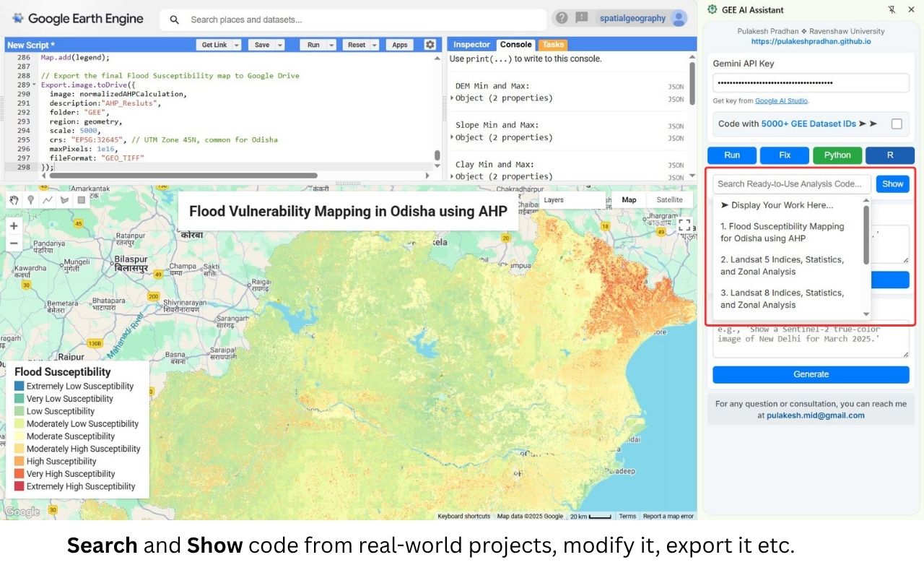This screenshot has width=924, height=578.
Task: Click the Generate button in the assistant panel
Action: click(x=811, y=374)
